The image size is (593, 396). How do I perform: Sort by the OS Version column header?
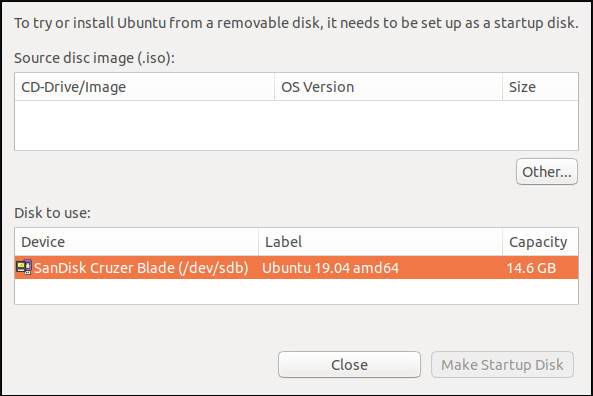click(388, 87)
